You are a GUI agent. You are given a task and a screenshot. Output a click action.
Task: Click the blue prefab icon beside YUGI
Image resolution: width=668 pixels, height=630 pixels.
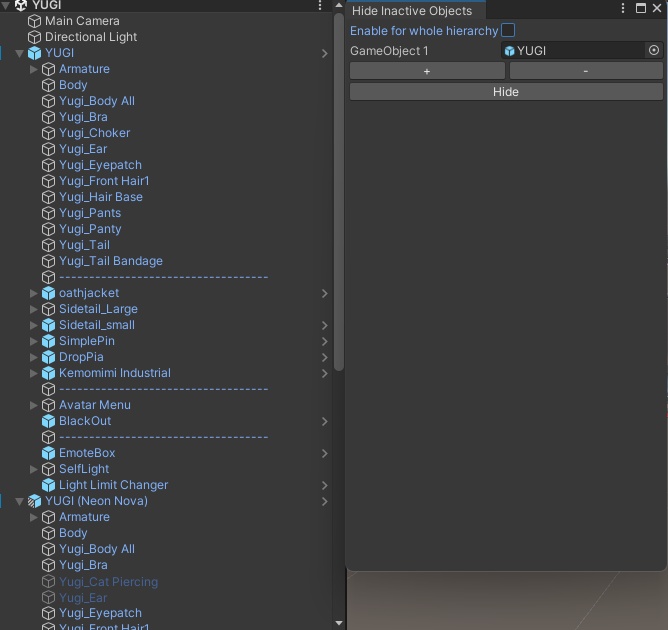pos(34,53)
